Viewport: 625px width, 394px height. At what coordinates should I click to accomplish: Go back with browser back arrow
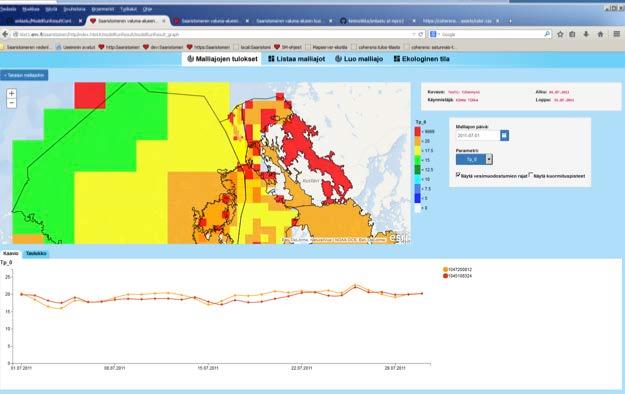click(x=5, y=35)
